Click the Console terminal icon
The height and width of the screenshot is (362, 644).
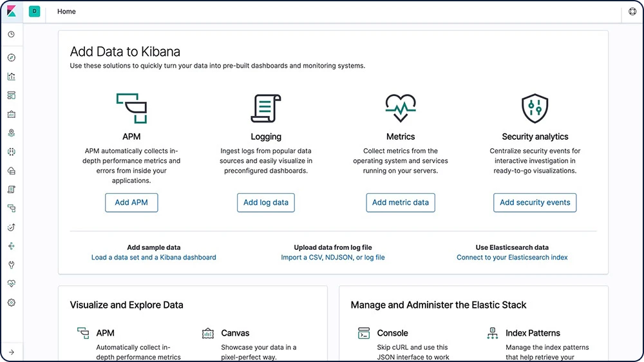(x=364, y=333)
